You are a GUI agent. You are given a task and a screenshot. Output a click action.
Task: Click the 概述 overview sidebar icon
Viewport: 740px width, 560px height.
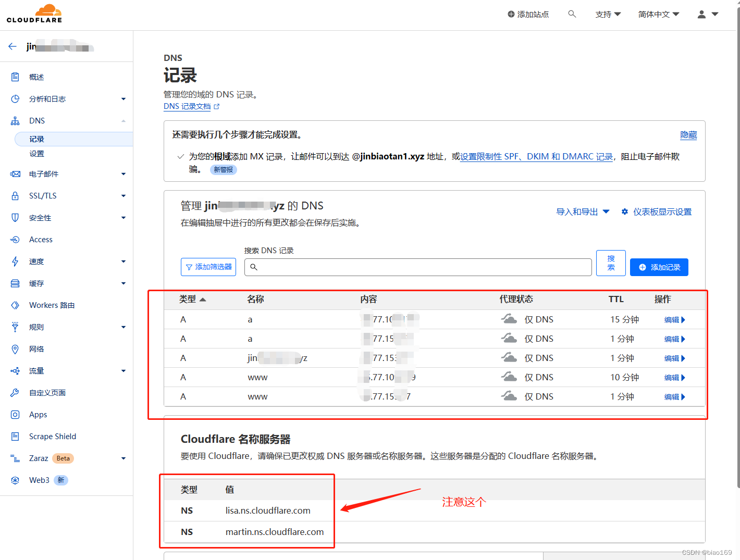pos(15,77)
